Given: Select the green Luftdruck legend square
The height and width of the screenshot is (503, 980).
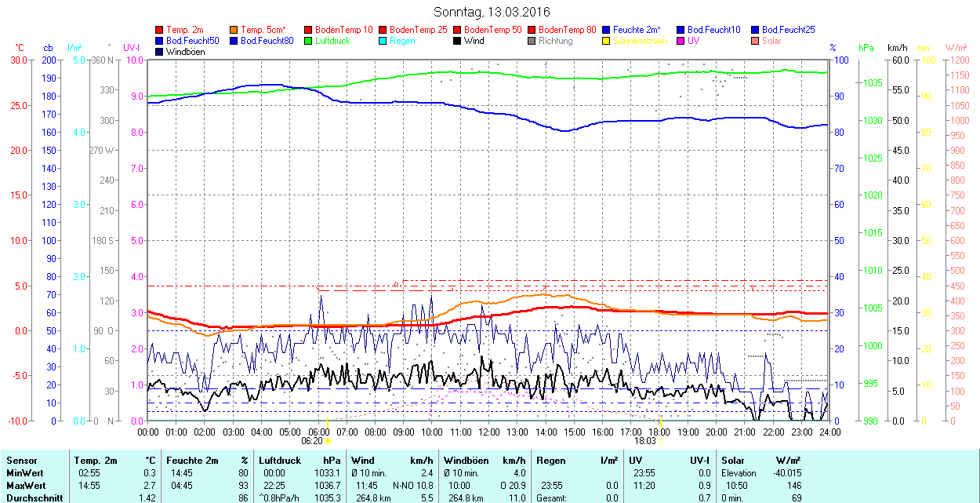Looking at the screenshot, I should click(309, 41).
